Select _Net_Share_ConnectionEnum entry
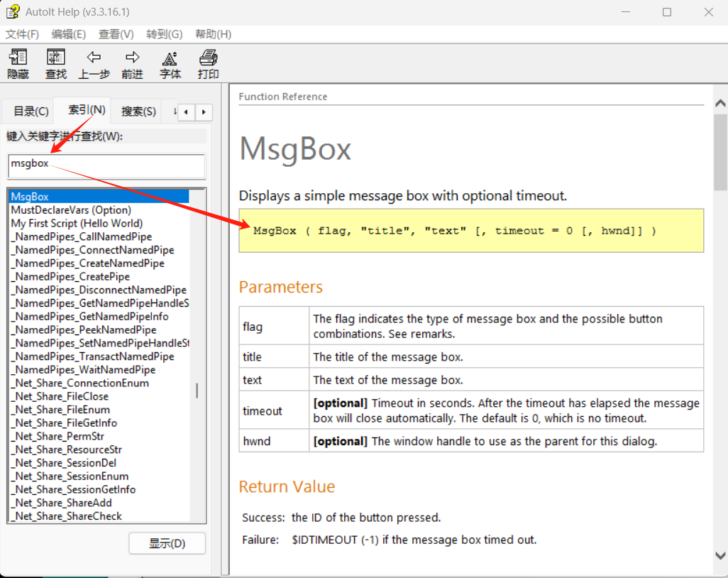Image resolution: width=728 pixels, height=578 pixels. (80, 383)
